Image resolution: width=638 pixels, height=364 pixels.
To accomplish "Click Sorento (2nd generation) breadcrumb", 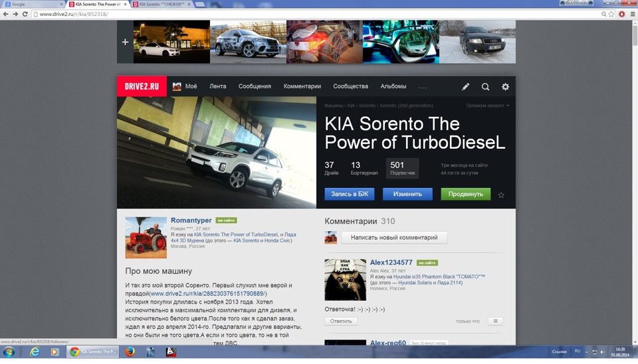I will click(406, 106).
